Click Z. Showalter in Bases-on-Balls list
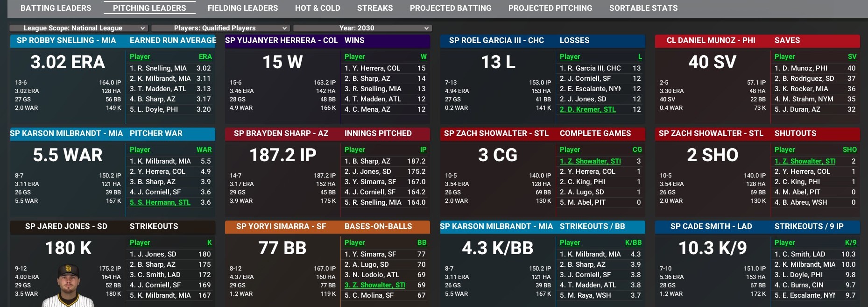This screenshot has width=868, height=307. (375, 285)
